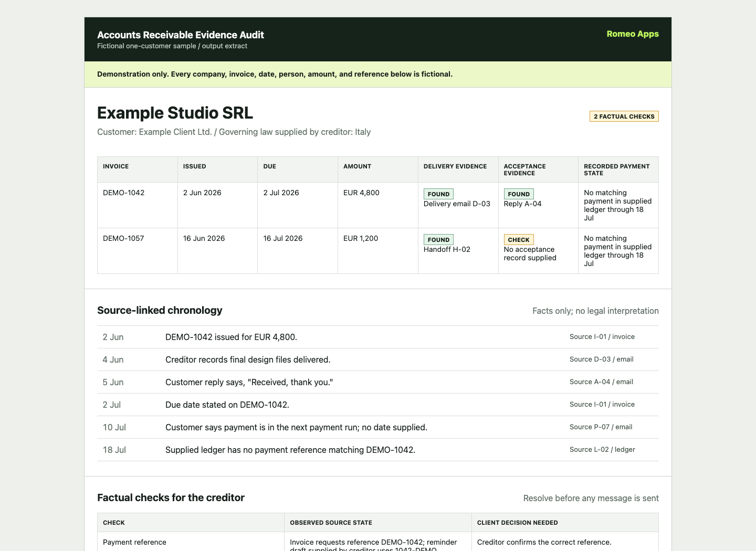Click the Romeo Apps brand link
Viewport: 756px width, 551px height.
coord(633,34)
